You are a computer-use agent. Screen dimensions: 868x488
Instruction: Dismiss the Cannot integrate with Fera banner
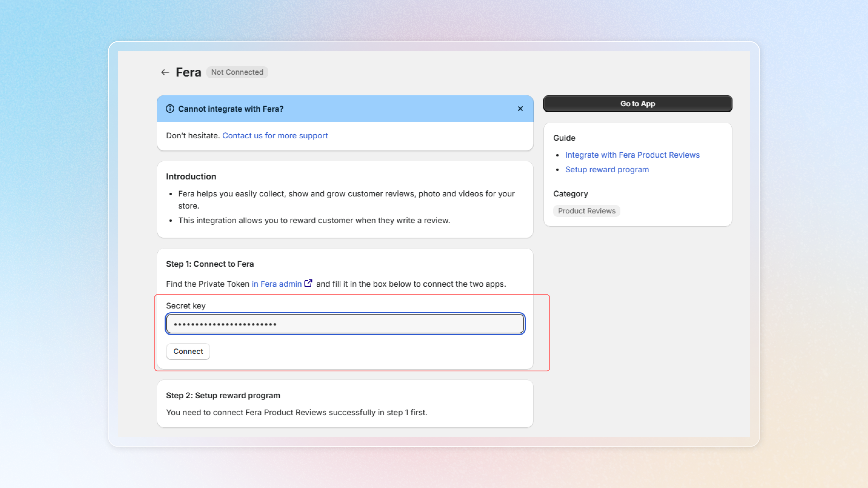click(520, 109)
